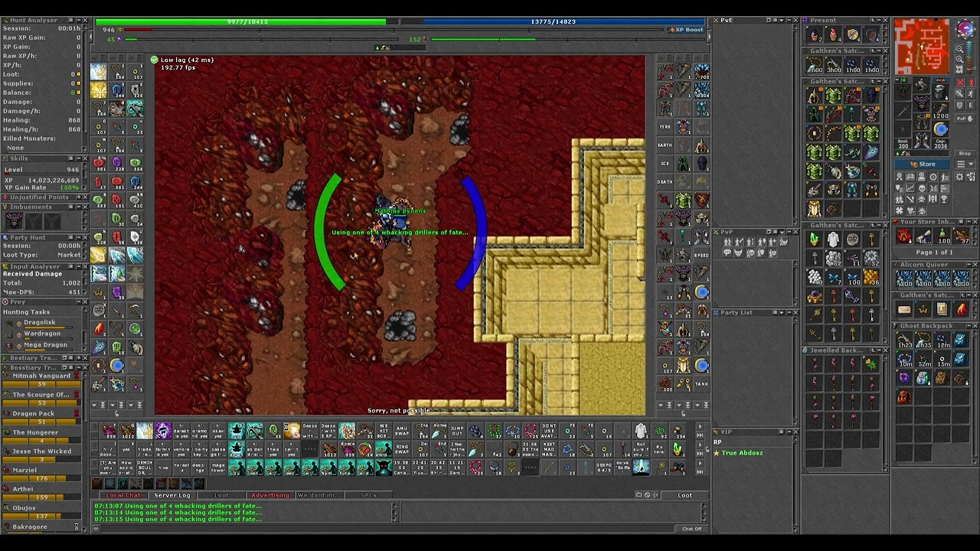Click first arrow stack in Alicorn Quiver
Screen dimensions: 980x551
click(x=904, y=279)
